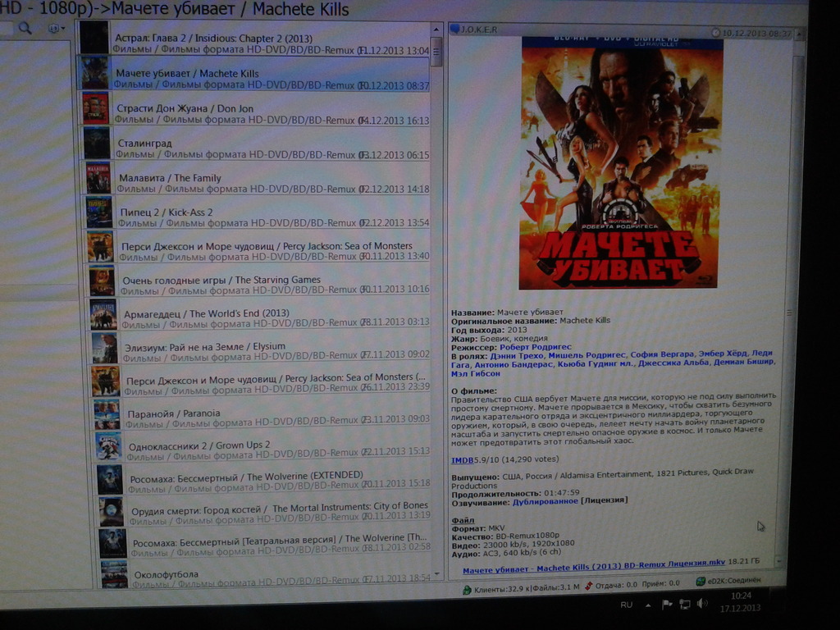The height and width of the screenshot is (630, 840).
Task: Open actor link Антонио Бандерас
Action: pos(514,364)
